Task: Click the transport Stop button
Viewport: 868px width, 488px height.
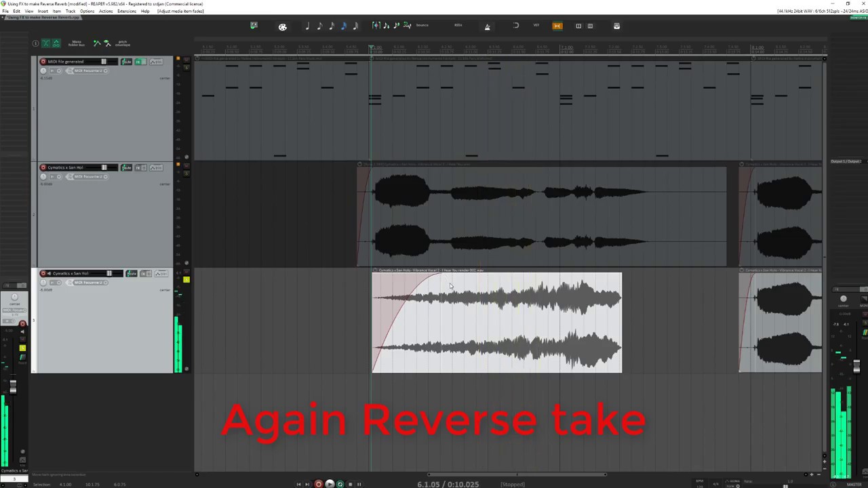Action: click(350, 484)
